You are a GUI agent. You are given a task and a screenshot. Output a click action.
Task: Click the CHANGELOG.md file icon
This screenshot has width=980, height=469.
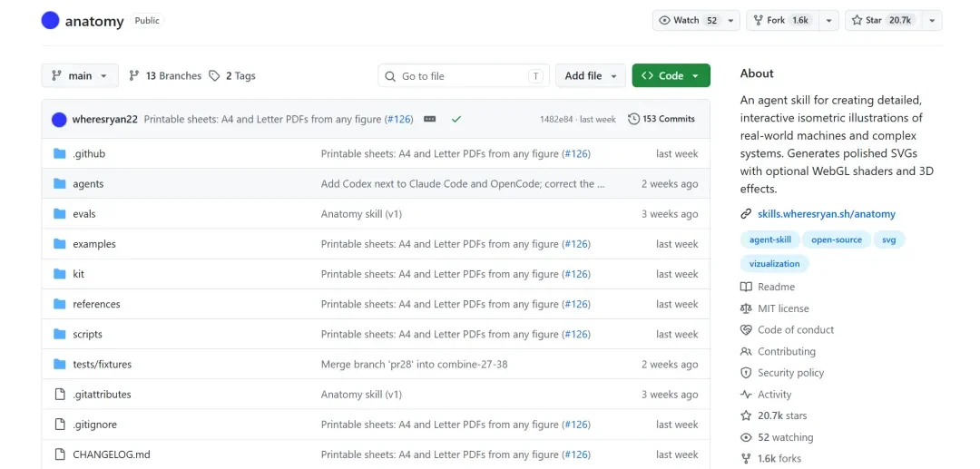point(59,454)
